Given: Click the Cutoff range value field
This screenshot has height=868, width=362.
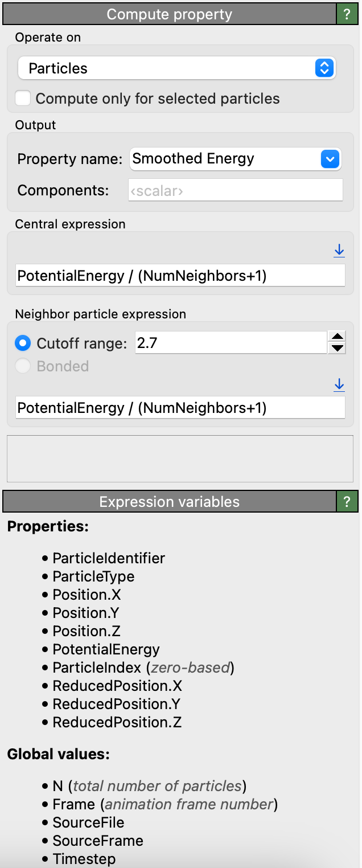Looking at the screenshot, I should (x=231, y=343).
